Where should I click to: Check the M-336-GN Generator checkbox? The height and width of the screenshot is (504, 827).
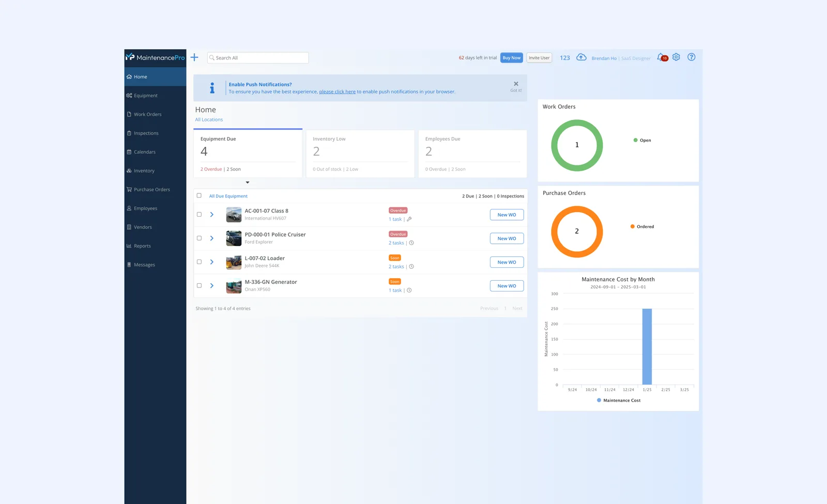click(x=199, y=286)
